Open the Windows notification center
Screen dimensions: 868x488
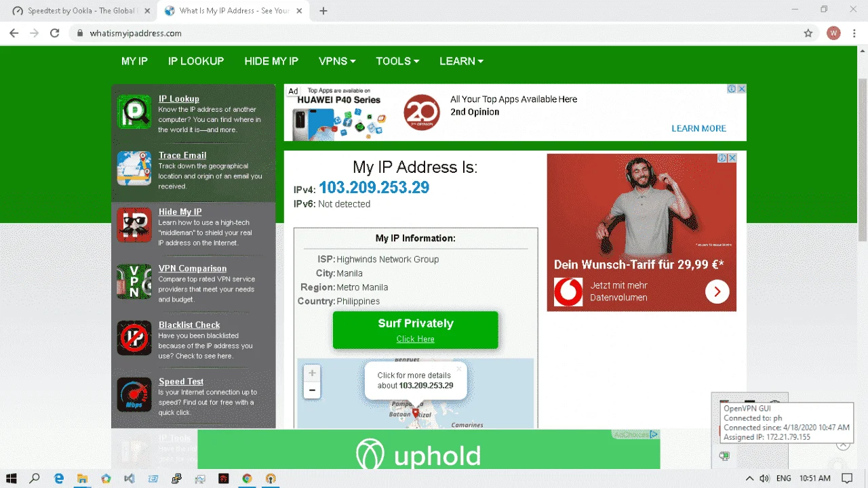click(x=847, y=479)
